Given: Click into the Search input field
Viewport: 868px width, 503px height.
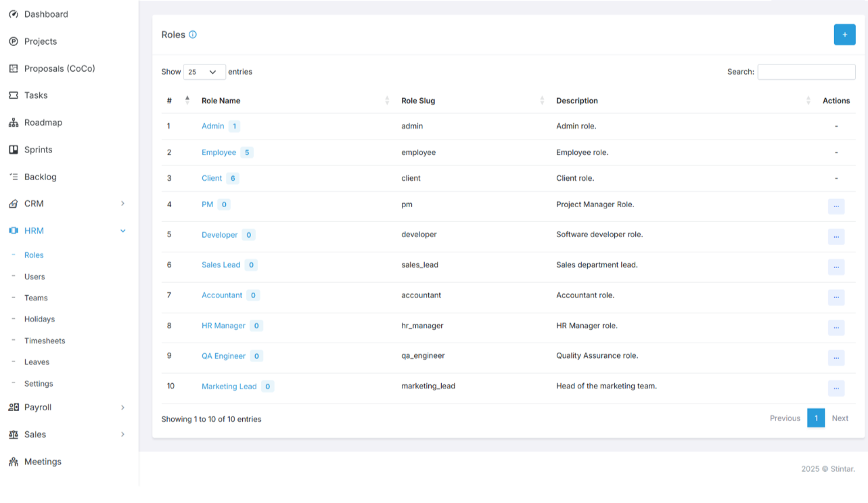Looking at the screenshot, I should tap(806, 72).
